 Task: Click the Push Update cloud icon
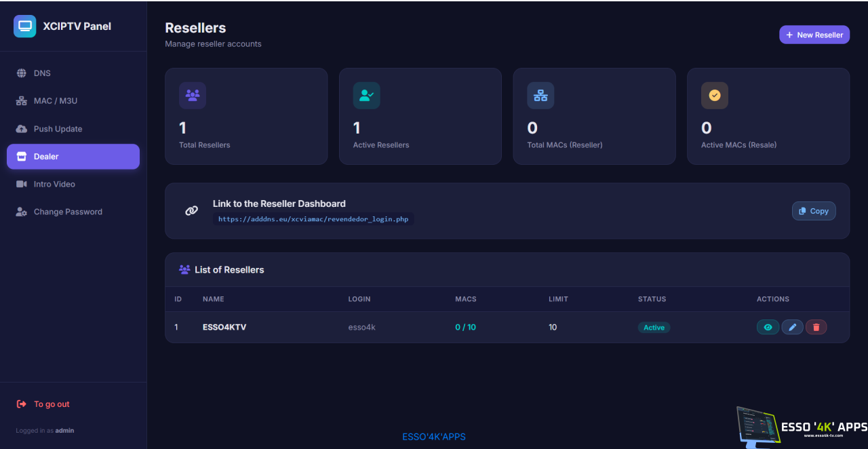(x=22, y=129)
